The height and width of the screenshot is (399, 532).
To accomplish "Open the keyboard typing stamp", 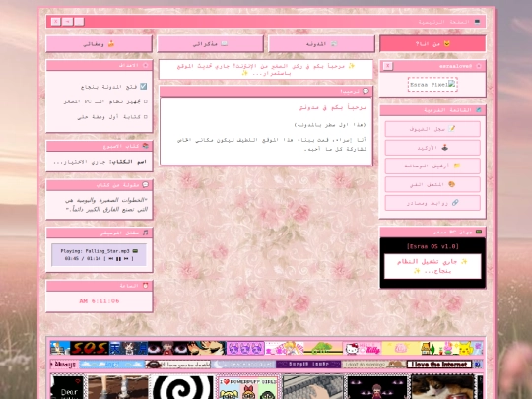I will tap(313, 387).
